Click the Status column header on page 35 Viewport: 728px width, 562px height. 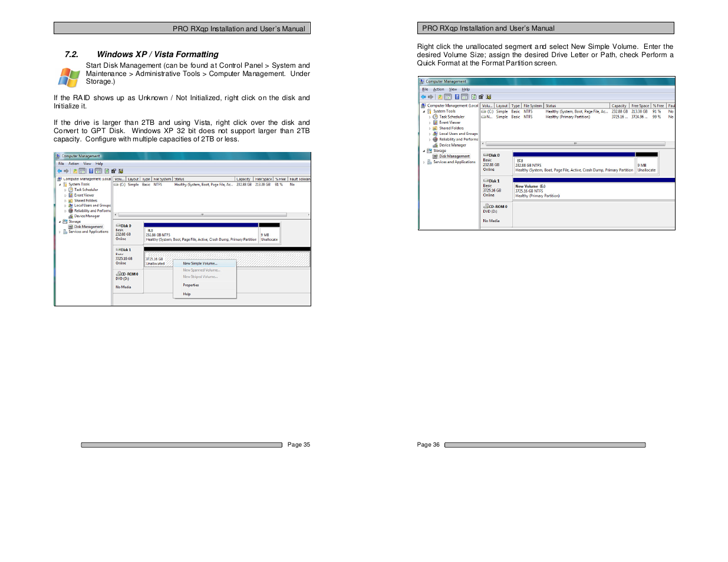[204, 179]
